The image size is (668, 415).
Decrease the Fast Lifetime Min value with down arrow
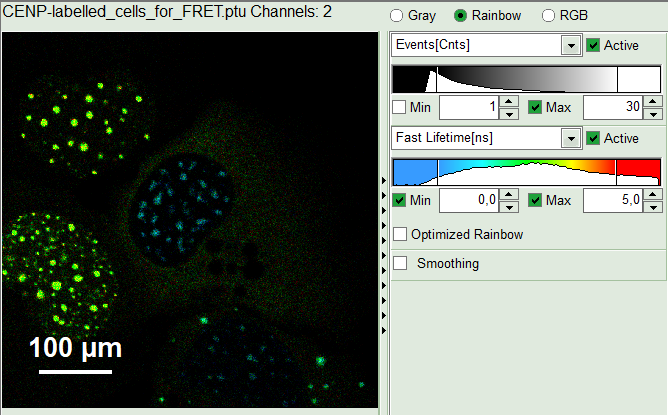coord(509,207)
